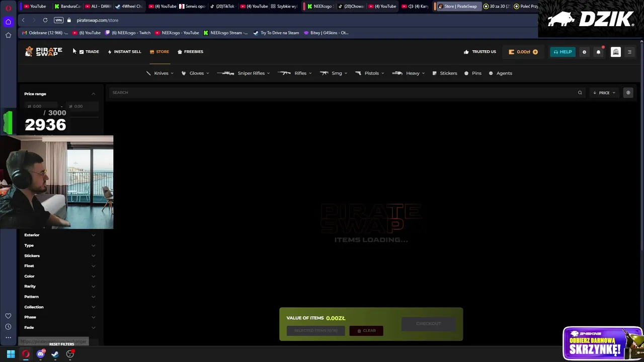Image resolution: width=644 pixels, height=362 pixels.
Task: Expand the Pistols category dropdown
Action: [370, 73]
